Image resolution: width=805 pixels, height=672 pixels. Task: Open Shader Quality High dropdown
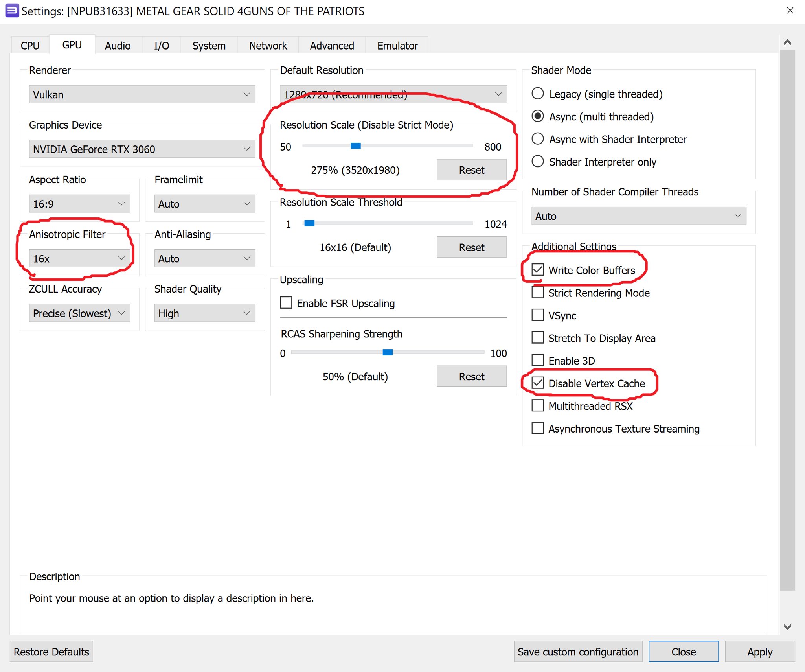coord(204,313)
